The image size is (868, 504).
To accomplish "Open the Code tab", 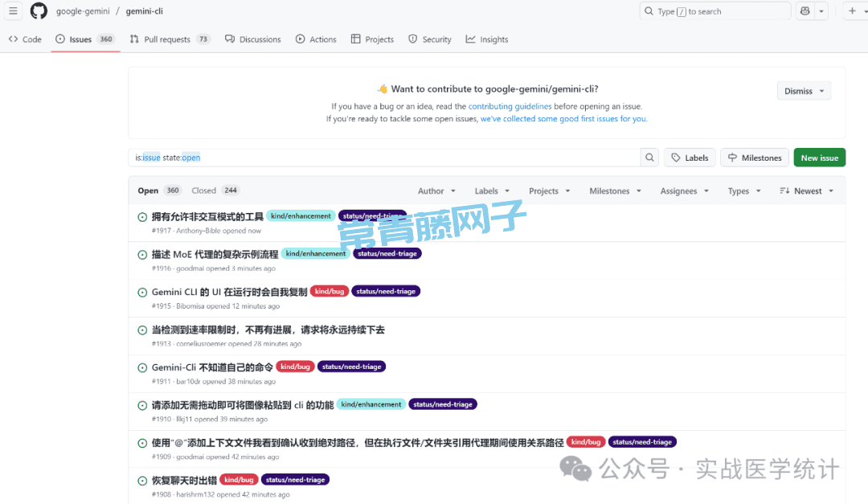I will point(25,39).
